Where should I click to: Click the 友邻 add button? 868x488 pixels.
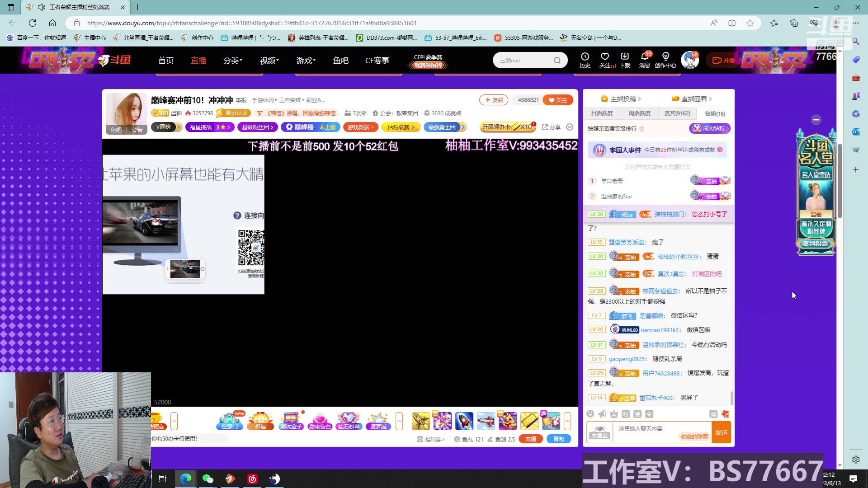(x=494, y=100)
